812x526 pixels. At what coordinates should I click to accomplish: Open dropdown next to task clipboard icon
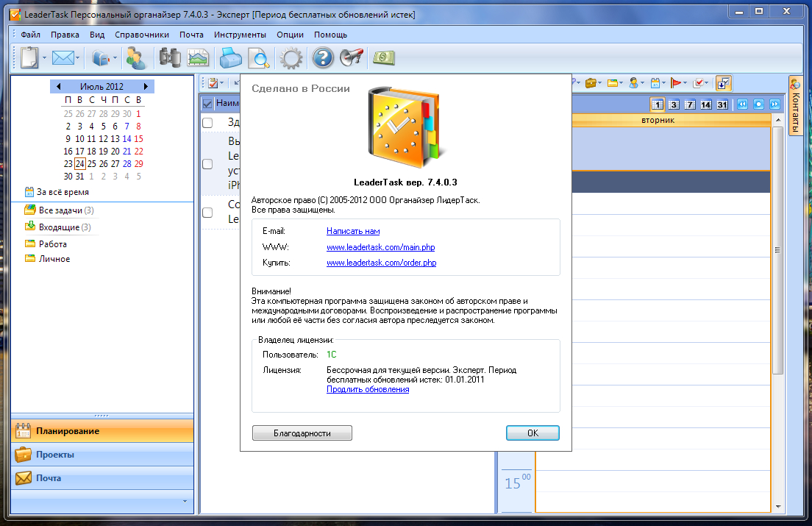coord(221,83)
